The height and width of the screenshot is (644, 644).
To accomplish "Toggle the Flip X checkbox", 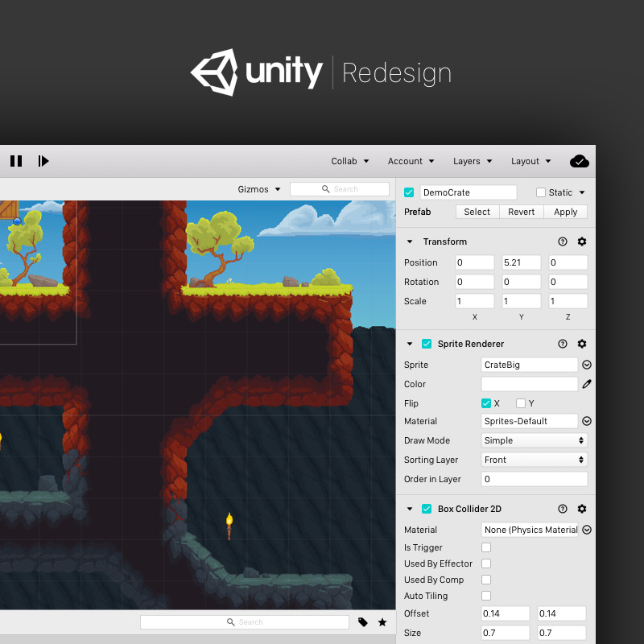I will (486, 403).
